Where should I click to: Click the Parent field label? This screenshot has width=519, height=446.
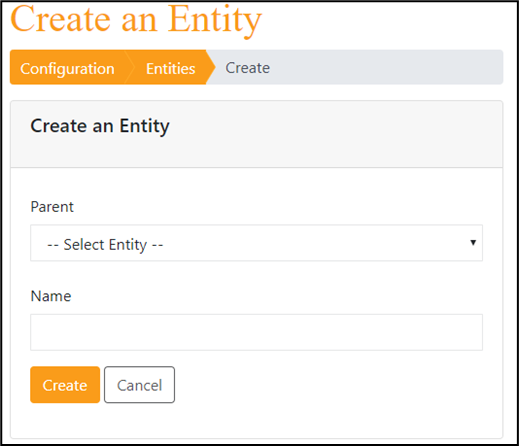coord(52,207)
